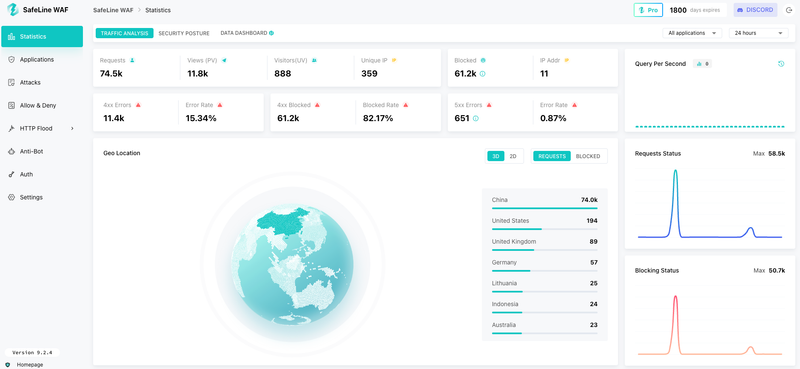Open the Homepage link at bottom left
This screenshot has height=369, width=800.
[x=30, y=365]
